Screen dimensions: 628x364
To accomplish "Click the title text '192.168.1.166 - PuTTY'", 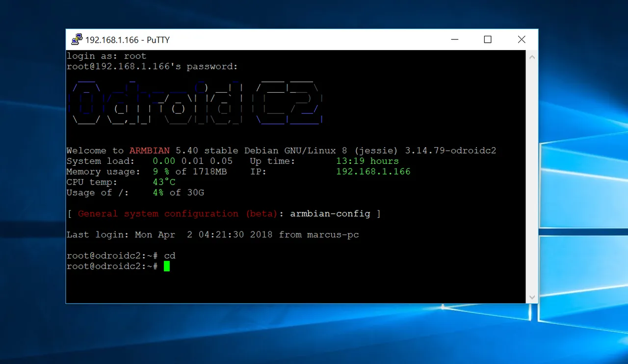I will [x=128, y=40].
